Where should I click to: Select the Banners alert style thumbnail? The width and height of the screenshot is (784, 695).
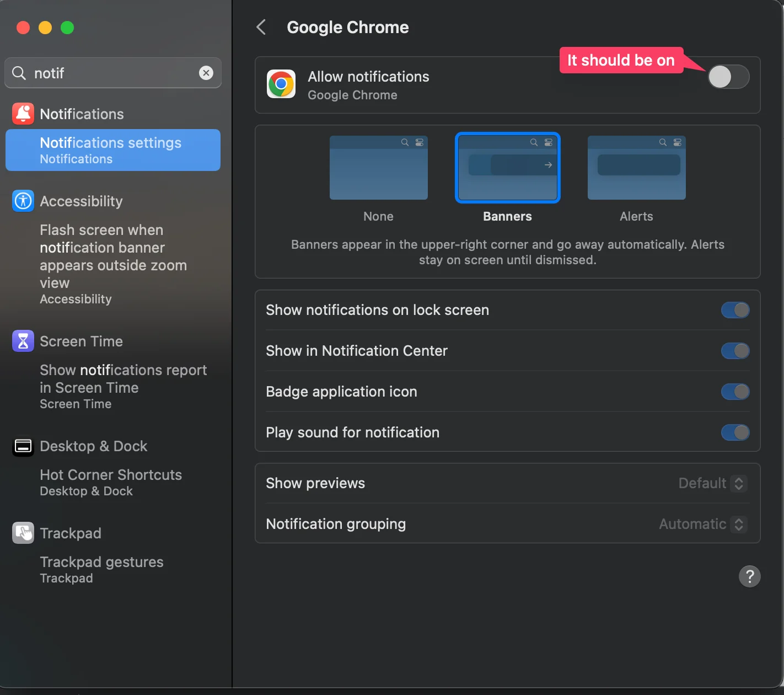click(x=508, y=168)
